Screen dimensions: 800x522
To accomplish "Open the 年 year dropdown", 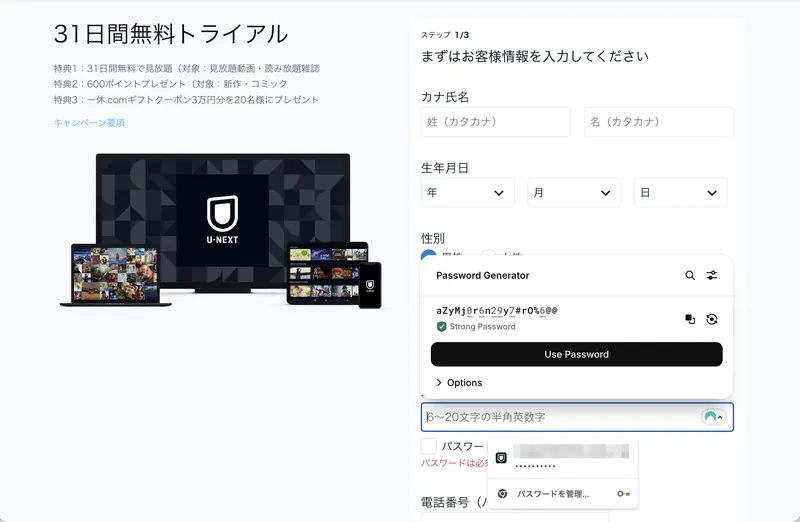I will (467, 192).
